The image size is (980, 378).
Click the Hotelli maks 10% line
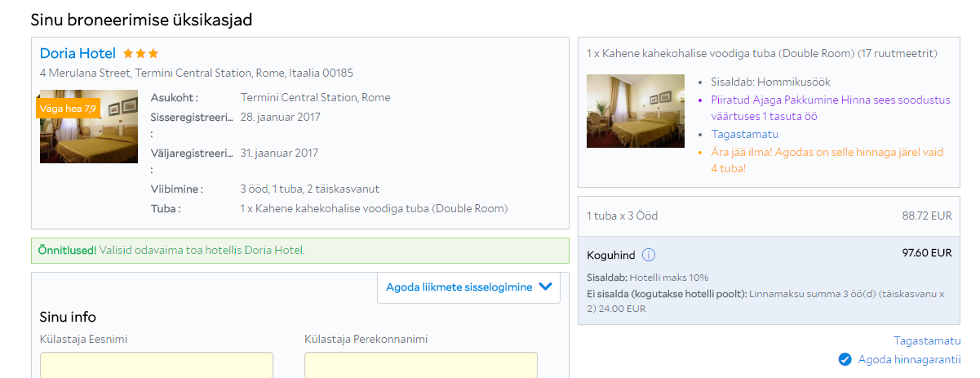(648, 278)
